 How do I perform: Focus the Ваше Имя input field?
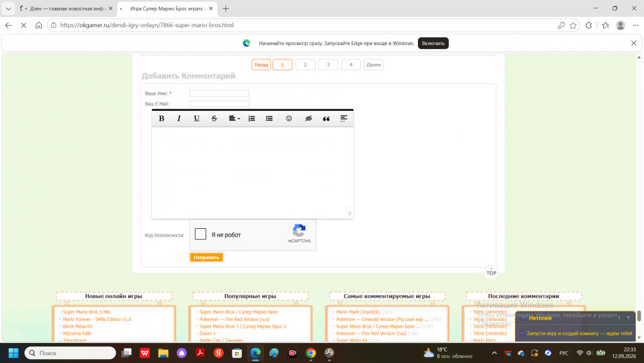[x=219, y=93]
